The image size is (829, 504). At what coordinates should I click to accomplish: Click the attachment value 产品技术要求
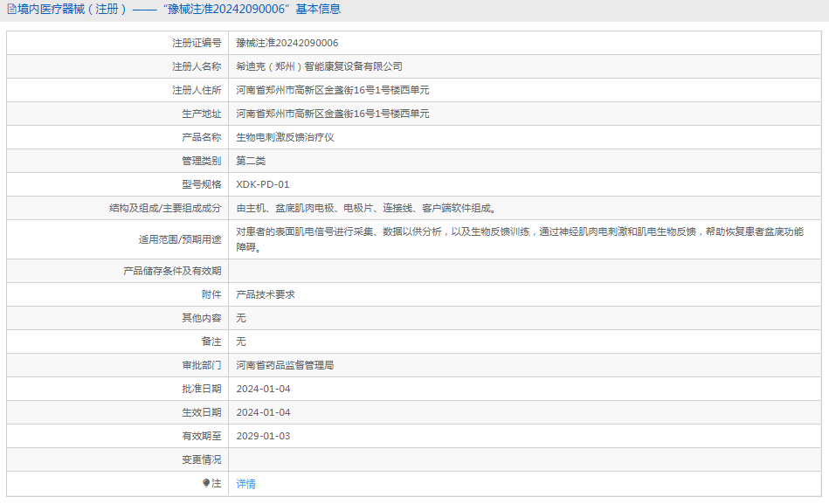point(266,294)
